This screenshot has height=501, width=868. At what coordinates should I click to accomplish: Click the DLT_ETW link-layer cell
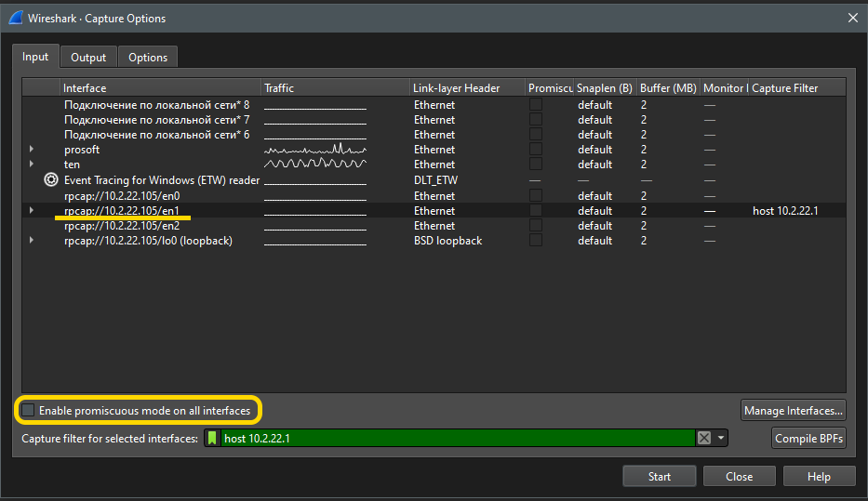(435, 179)
